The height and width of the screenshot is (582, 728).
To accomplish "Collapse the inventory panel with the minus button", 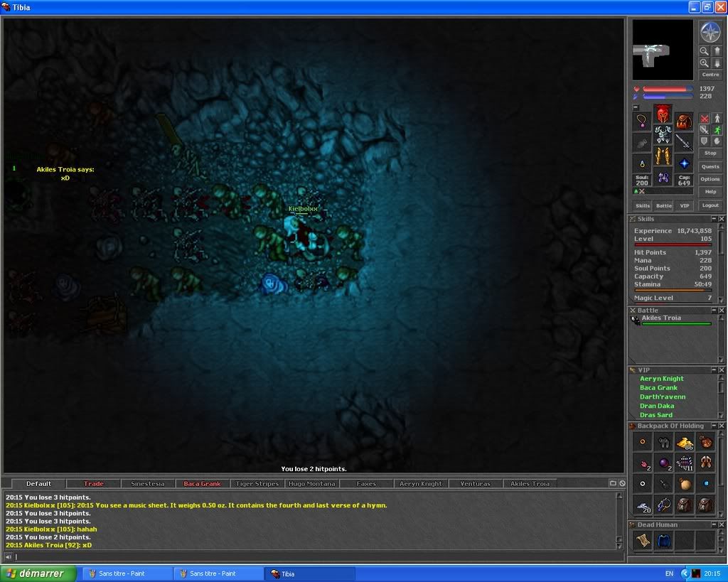I will tap(636, 107).
